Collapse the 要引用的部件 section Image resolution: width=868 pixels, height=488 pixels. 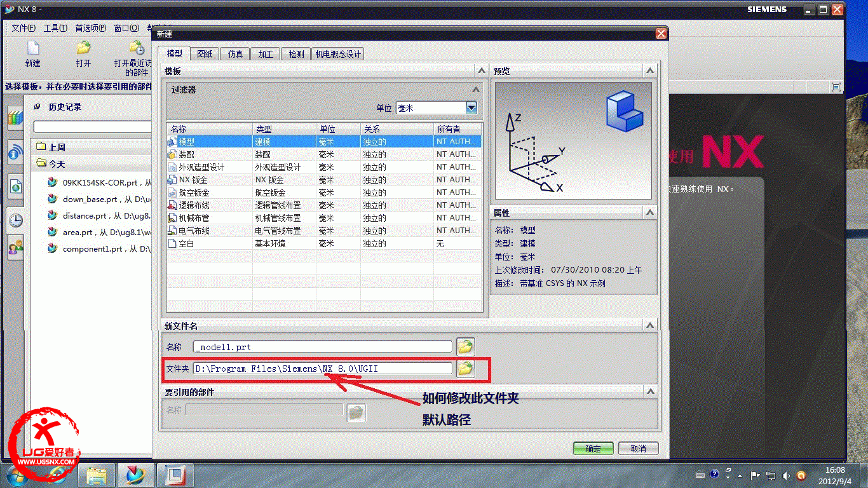pyautogui.click(x=649, y=391)
